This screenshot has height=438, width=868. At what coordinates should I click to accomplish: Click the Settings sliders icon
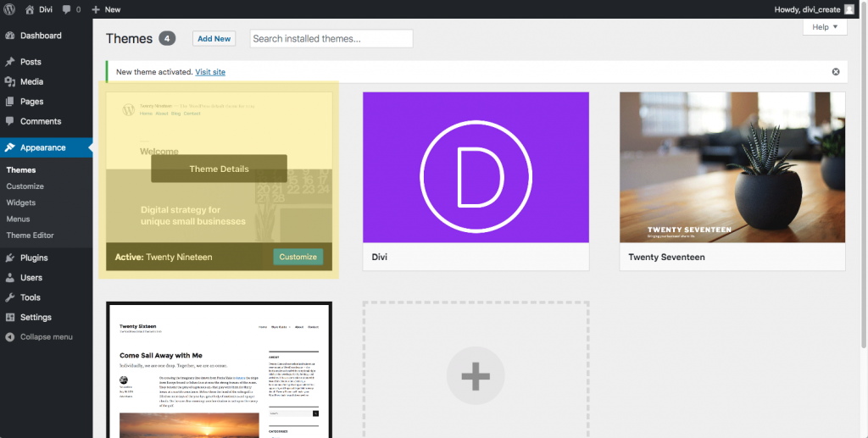point(10,318)
